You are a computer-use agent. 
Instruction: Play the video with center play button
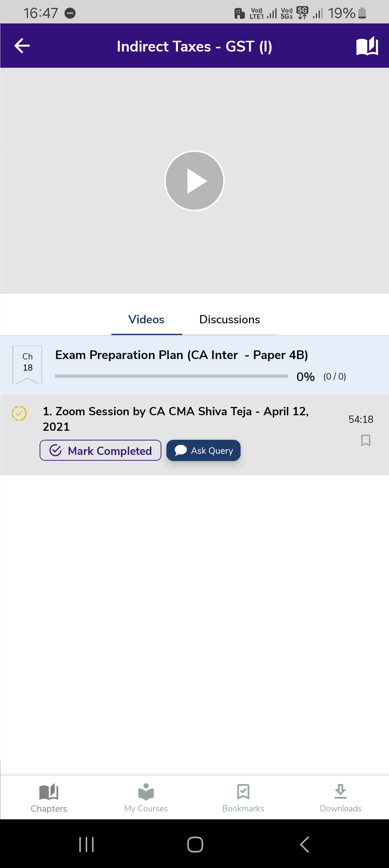pyautogui.click(x=194, y=181)
